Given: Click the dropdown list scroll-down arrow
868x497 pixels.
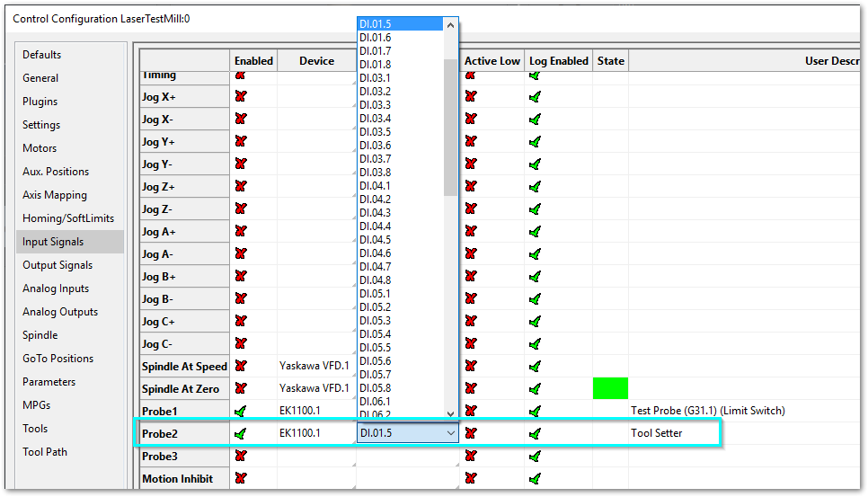Looking at the screenshot, I should (451, 413).
